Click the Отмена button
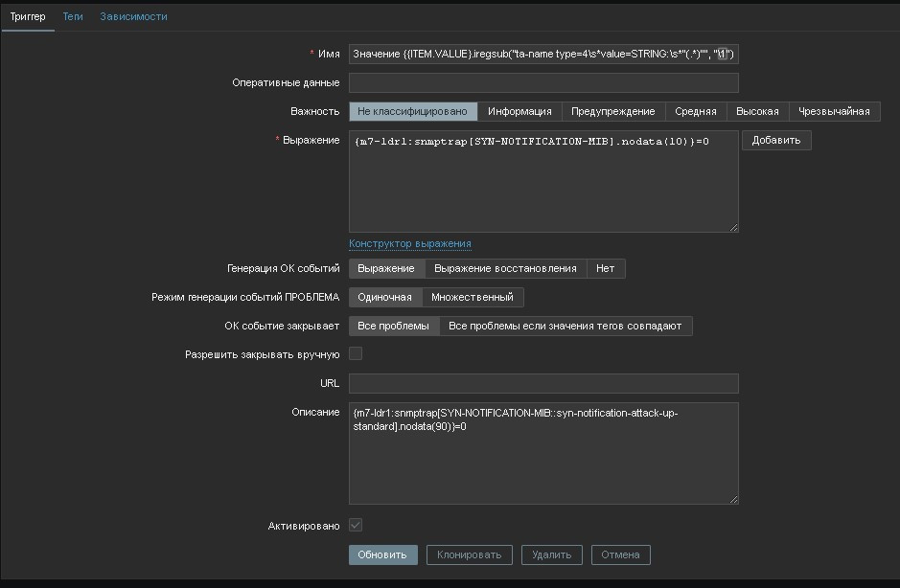 620,554
